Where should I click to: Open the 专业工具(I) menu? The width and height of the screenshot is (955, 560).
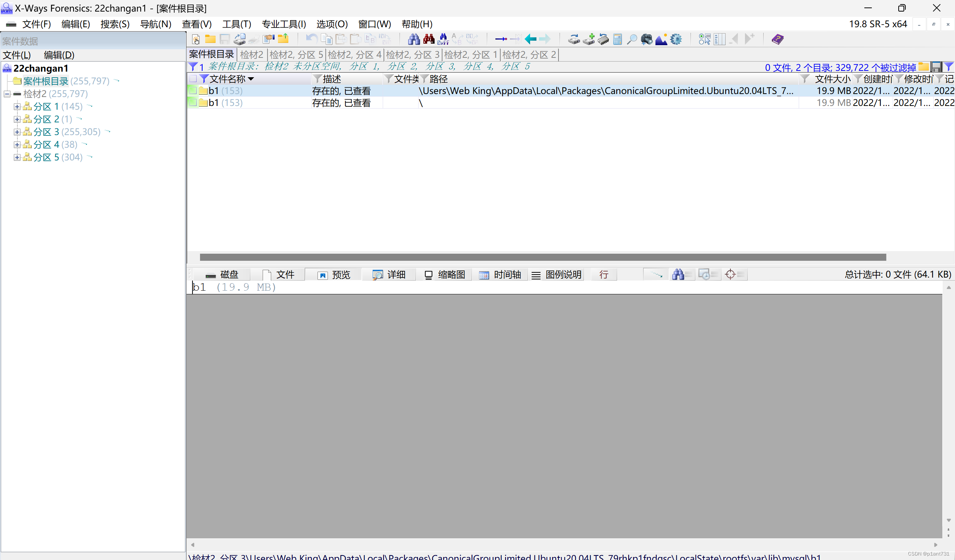click(x=284, y=24)
